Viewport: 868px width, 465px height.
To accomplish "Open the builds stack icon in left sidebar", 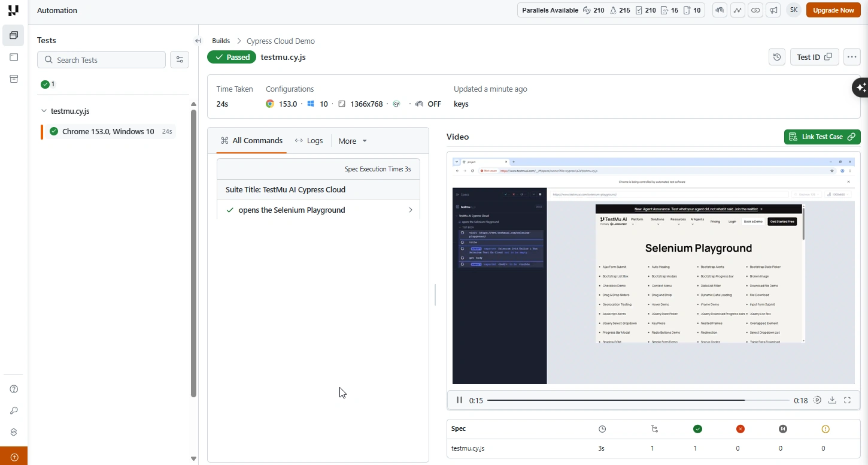I will coord(14,36).
